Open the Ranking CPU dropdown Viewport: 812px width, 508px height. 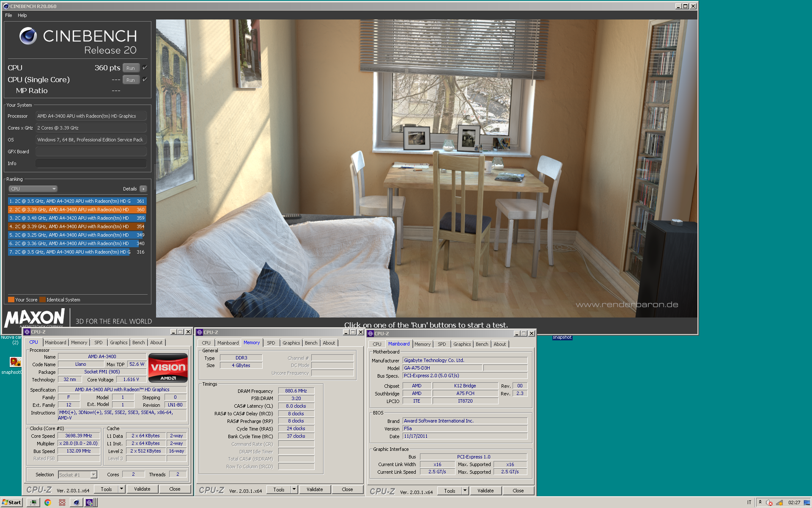coord(33,189)
